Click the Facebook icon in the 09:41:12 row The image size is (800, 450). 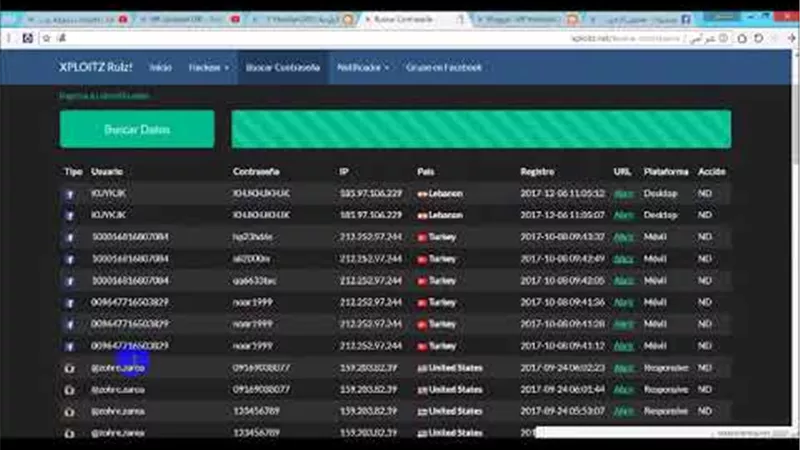[x=70, y=346]
